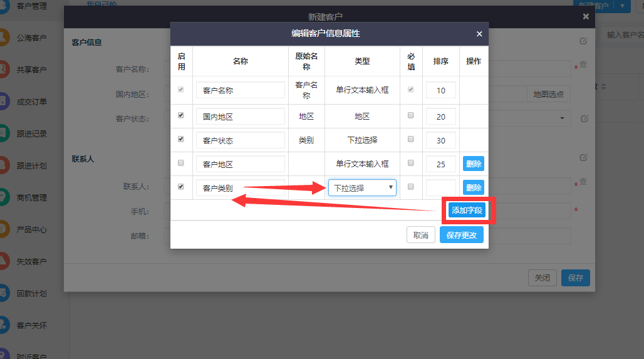644x359 pixels.
Task: Click the 客户管理 sidebar icon
Action: (3, 6)
